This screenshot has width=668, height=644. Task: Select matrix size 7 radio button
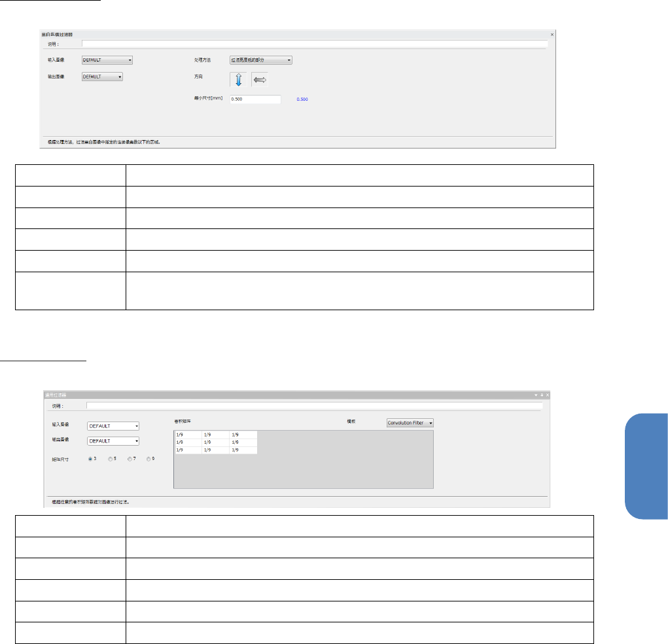click(130, 459)
